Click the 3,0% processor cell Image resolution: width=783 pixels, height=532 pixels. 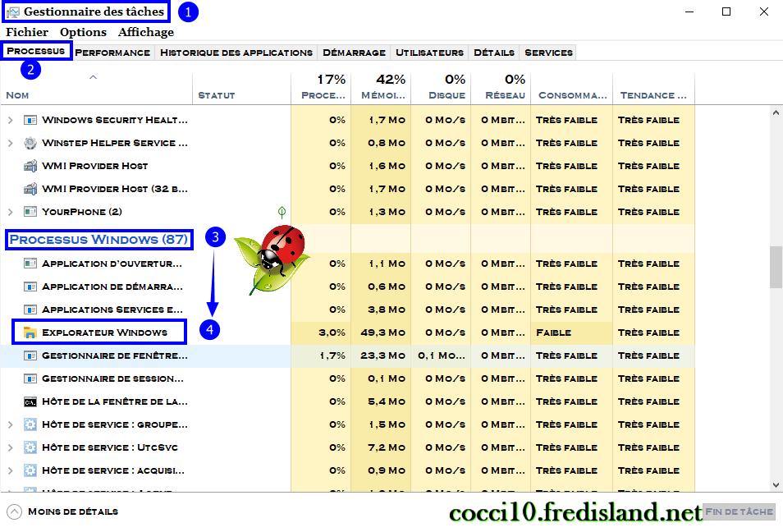pos(321,332)
